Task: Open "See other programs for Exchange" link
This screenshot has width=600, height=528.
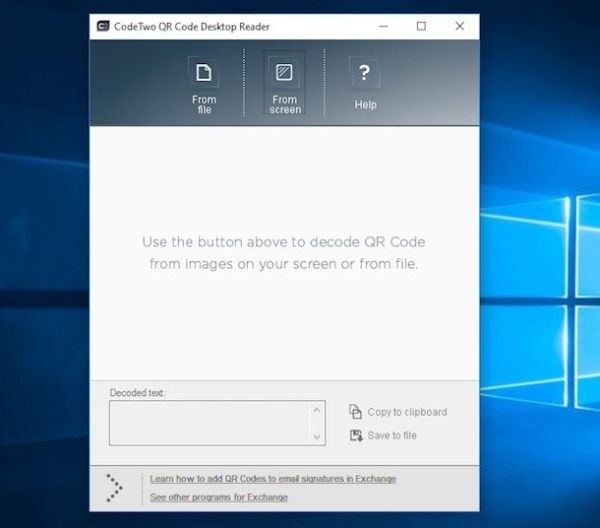Action: pos(218,497)
